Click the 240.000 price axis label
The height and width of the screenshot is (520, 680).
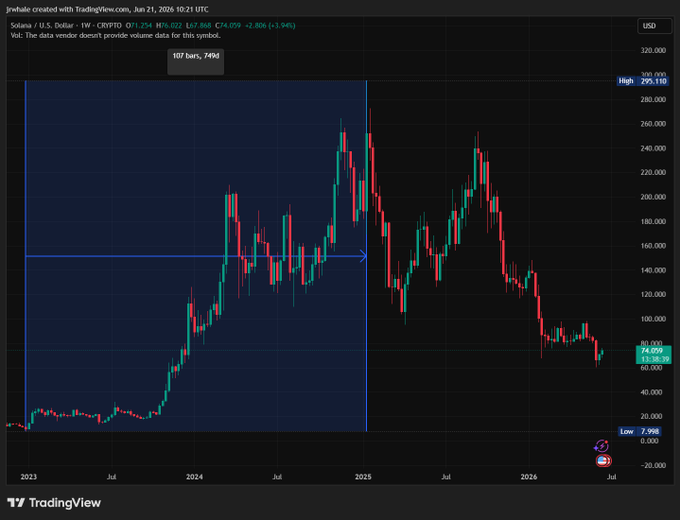click(653, 148)
